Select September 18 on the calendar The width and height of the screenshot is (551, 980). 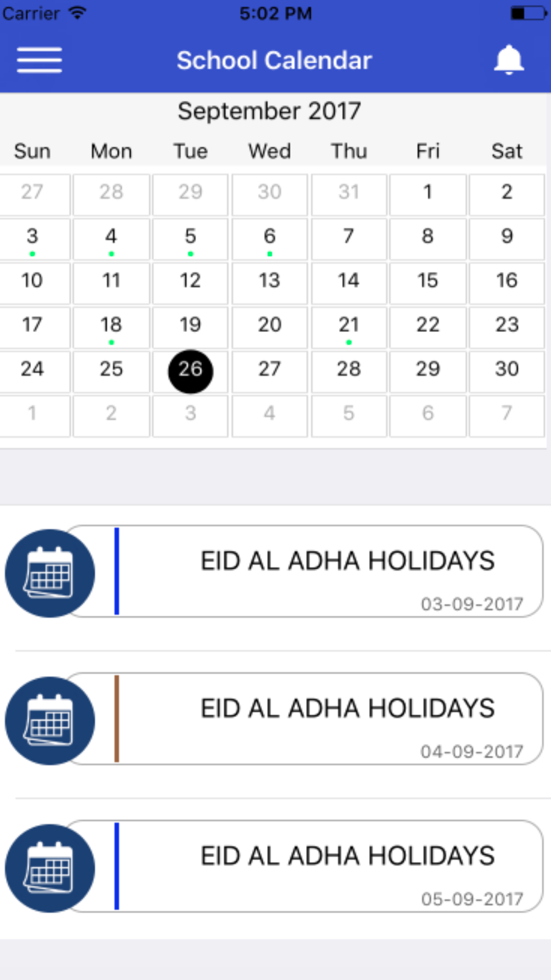(x=111, y=327)
